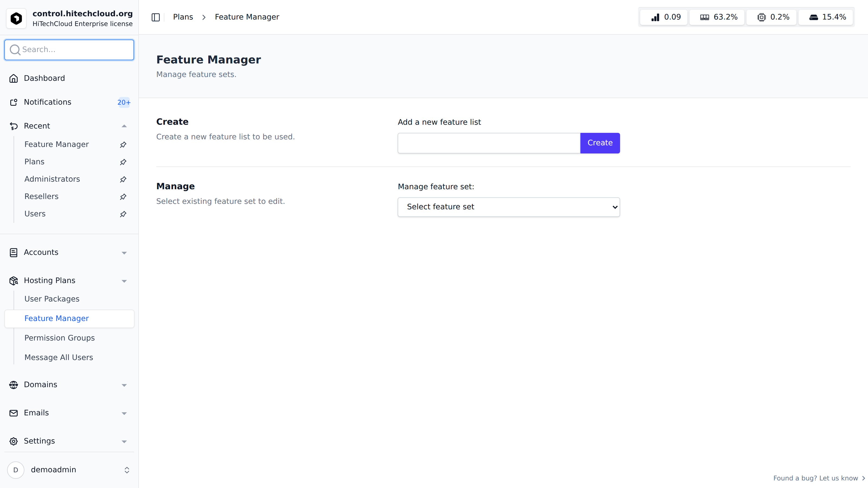Click the Dashboard home icon
This screenshot has width=868, height=488.
[x=14, y=78]
